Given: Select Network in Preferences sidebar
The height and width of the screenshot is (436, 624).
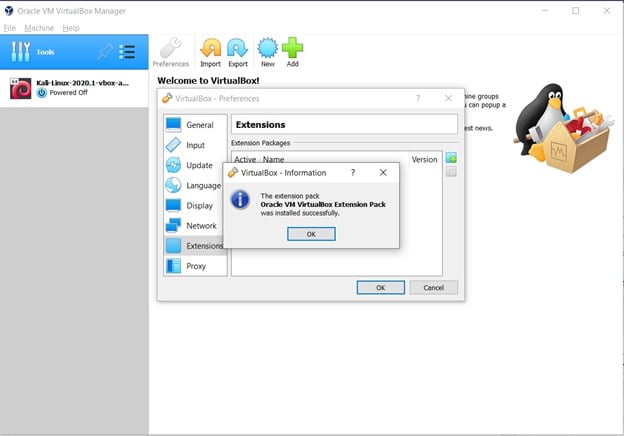Looking at the screenshot, I should coord(193,226).
